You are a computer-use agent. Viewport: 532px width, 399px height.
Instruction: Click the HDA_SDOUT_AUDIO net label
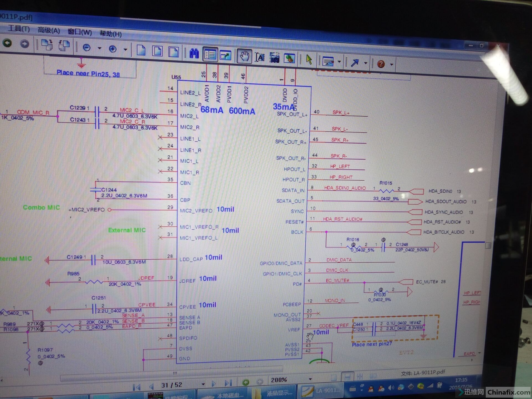[446, 201]
